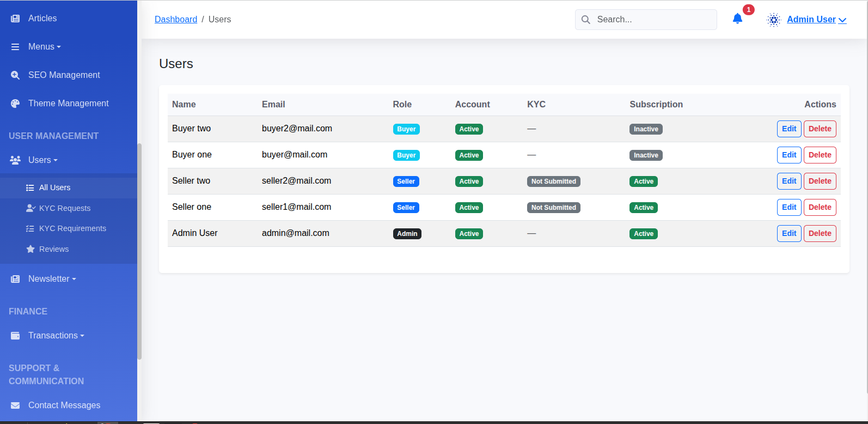Click the SEO Management magnifier icon
Image resolution: width=868 pixels, height=424 pixels.
pos(15,75)
